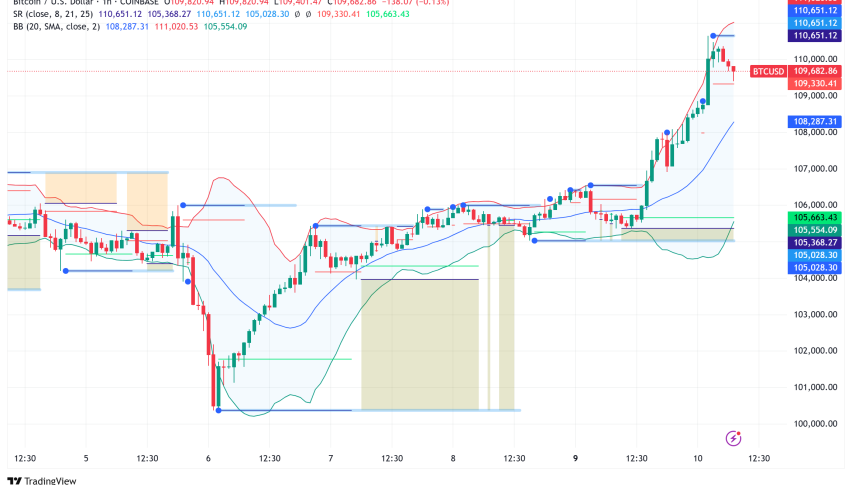Select the BB (20, SMA, close, 2) indicator legend
Screen dimensions: 852x485
(57, 27)
